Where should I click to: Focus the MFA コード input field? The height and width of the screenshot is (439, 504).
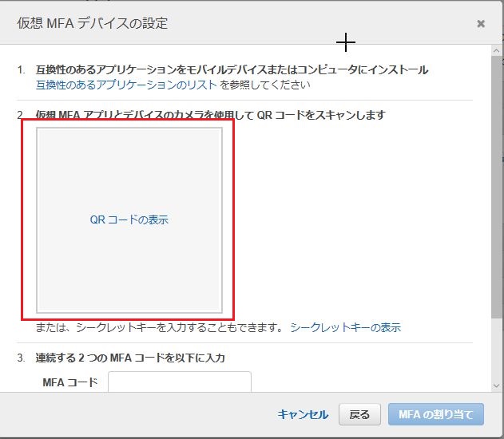[180, 382]
